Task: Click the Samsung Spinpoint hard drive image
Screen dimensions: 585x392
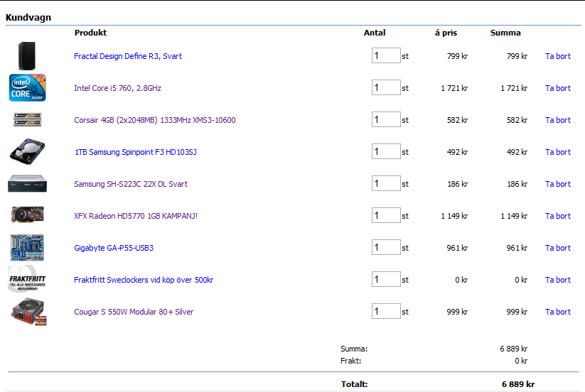Action: coord(28,151)
